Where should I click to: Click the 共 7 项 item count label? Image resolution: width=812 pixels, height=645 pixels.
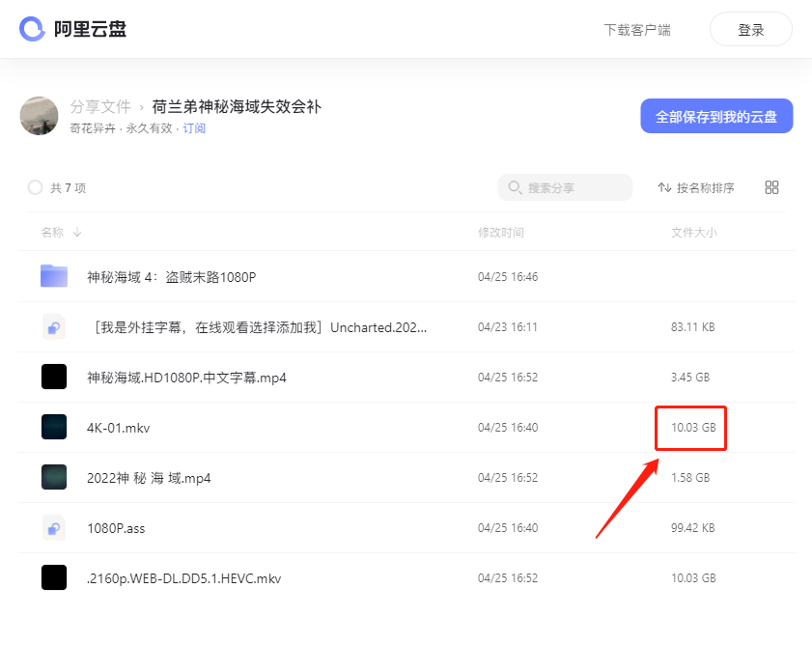(x=68, y=188)
